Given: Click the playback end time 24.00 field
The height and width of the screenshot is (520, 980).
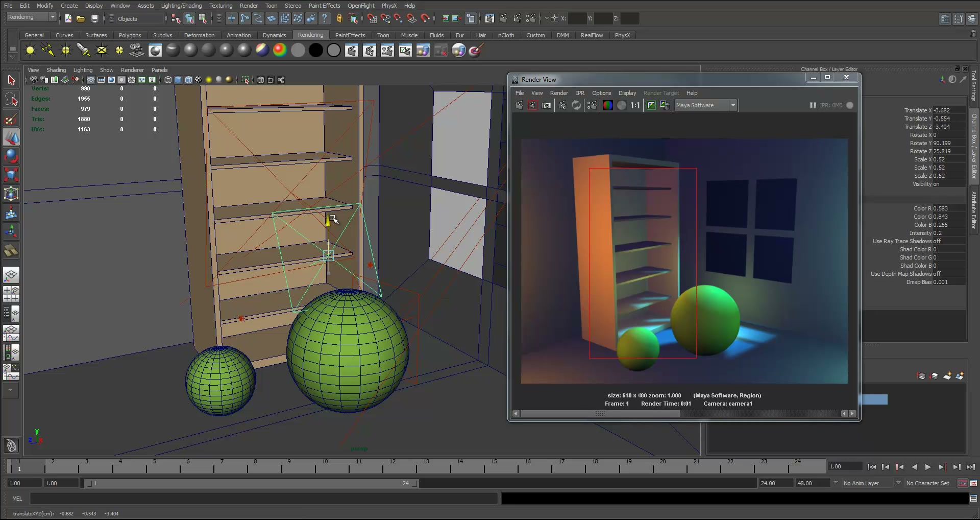Looking at the screenshot, I should (x=775, y=483).
